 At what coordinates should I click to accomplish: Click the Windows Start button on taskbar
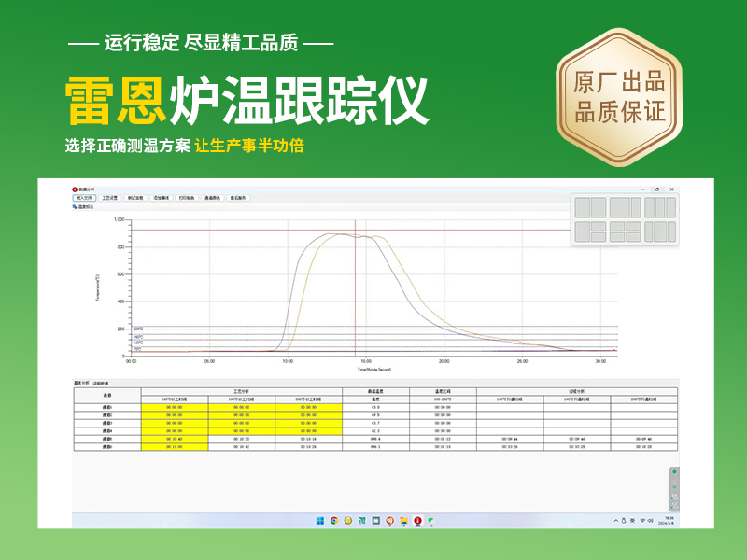click(320, 520)
